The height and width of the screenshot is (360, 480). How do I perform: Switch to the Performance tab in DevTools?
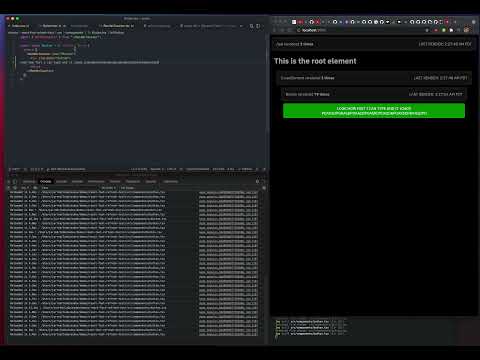click(x=96, y=181)
